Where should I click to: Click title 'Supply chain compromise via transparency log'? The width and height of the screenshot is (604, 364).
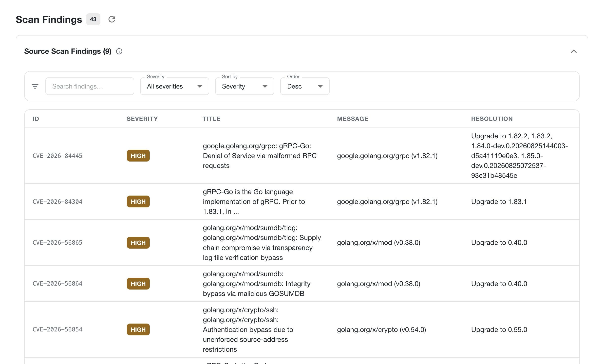(262, 243)
